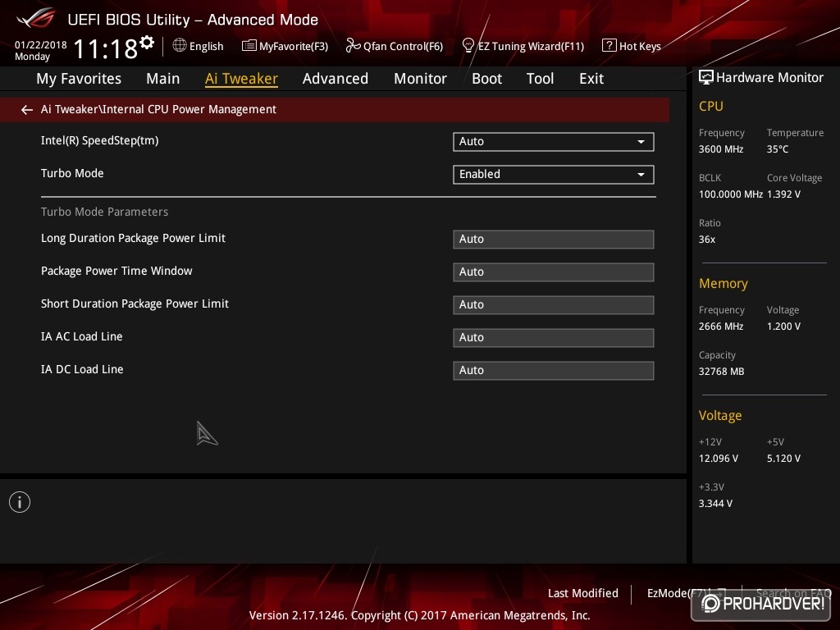The width and height of the screenshot is (840, 630).
Task: Click the 11:18 clock display
Action: click(x=106, y=48)
